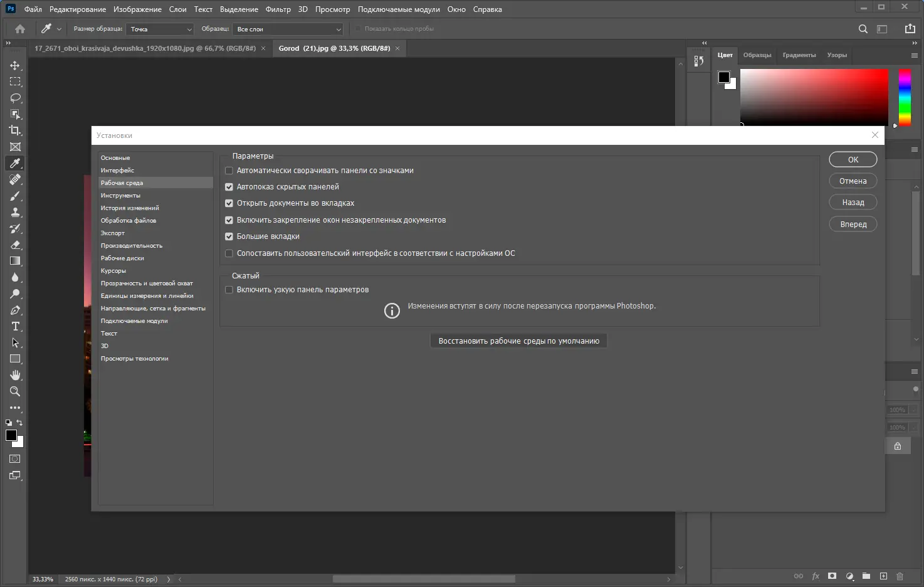Select the History Brush tool
924x587 pixels.
pos(15,228)
